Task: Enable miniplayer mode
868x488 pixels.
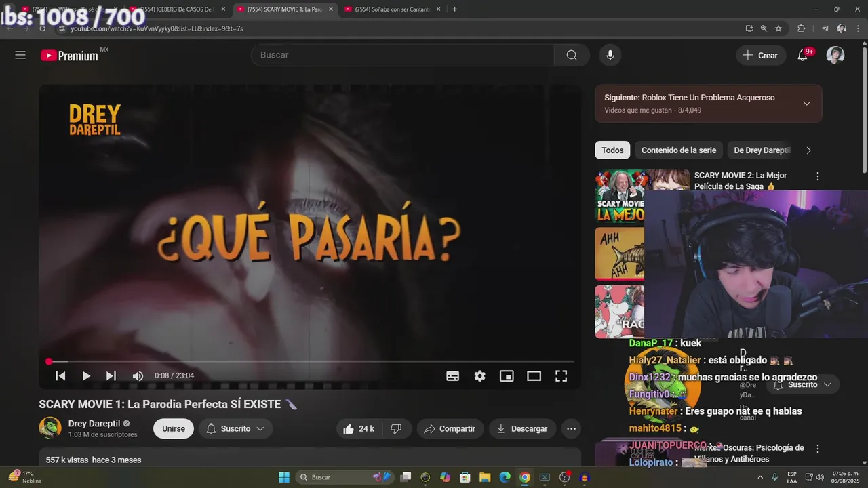Action: pos(507,375)
